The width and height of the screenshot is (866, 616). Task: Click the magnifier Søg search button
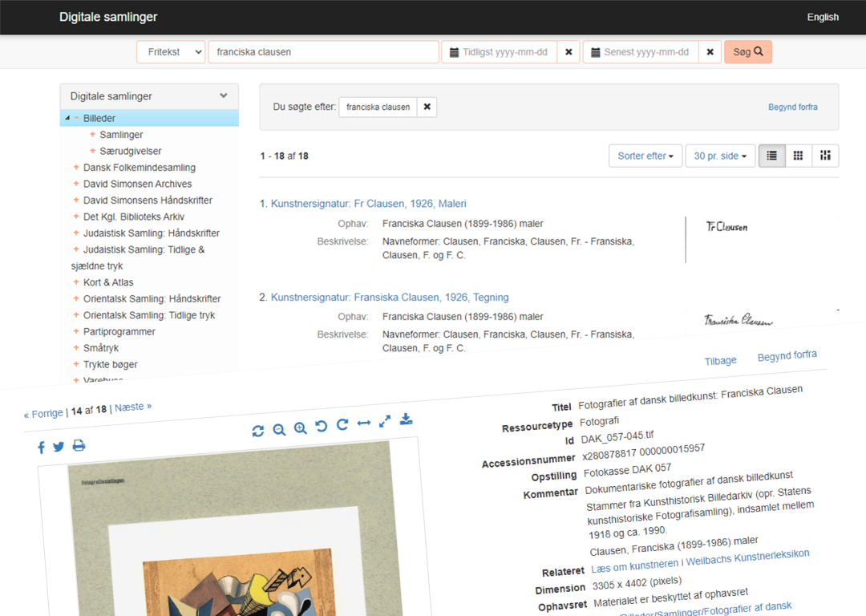tap(748, 52)
